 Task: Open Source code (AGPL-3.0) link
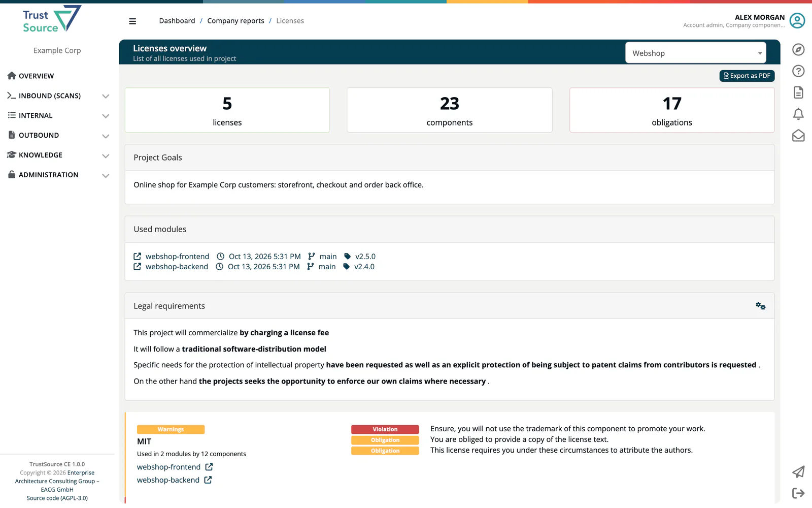[x=57, y=498]
